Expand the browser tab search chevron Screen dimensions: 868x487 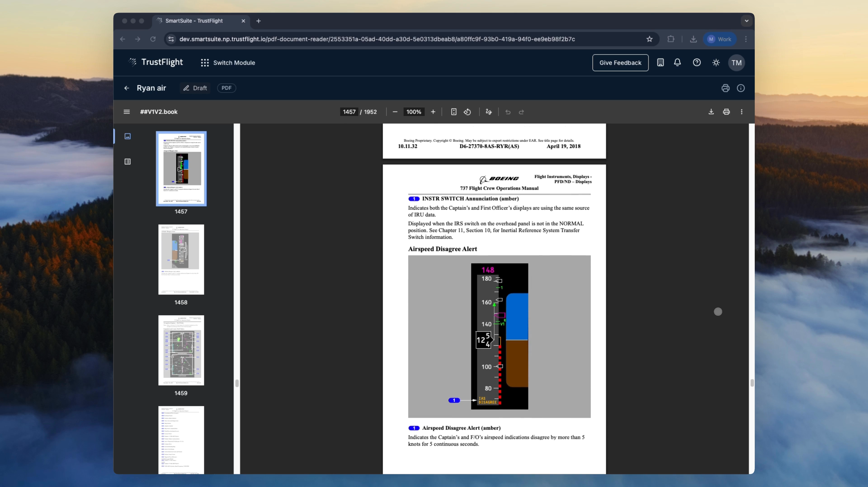coord(747,21)
